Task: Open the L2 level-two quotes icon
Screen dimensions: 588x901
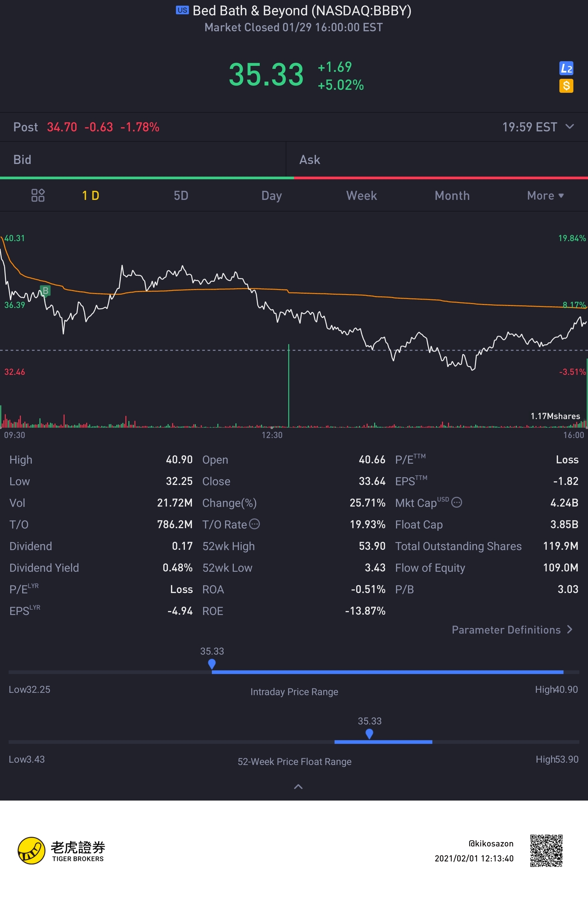Action: click(x=566, y=68)
